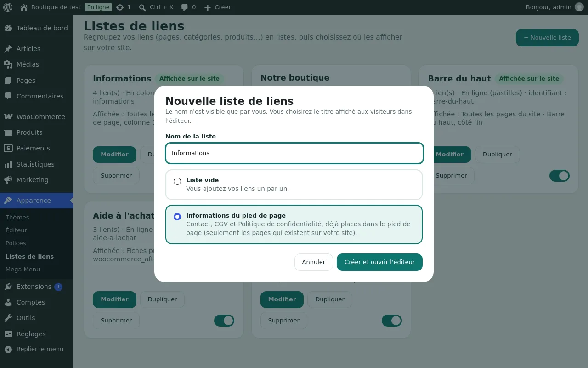The width and height of the screenshot is (588, 368).
Task: Click the WordPress logo icon
Action: (x=8, y=7)
